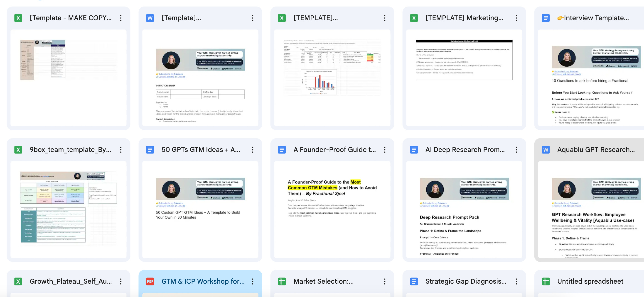This screenshot has width=644, height=297.
Task: Click Docs icon of Strategic Gap Diagnosis
Action: tap(414, 282)
